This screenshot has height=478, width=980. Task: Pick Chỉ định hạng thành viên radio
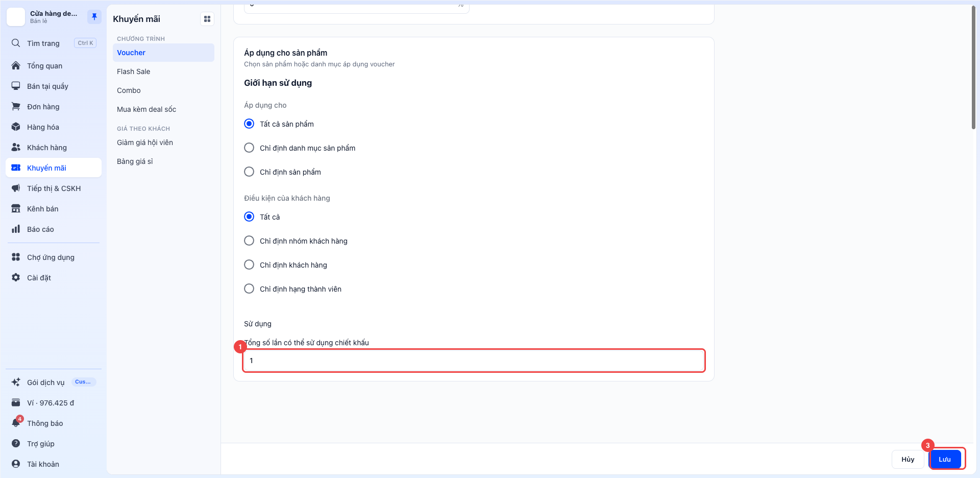point(249,289)
